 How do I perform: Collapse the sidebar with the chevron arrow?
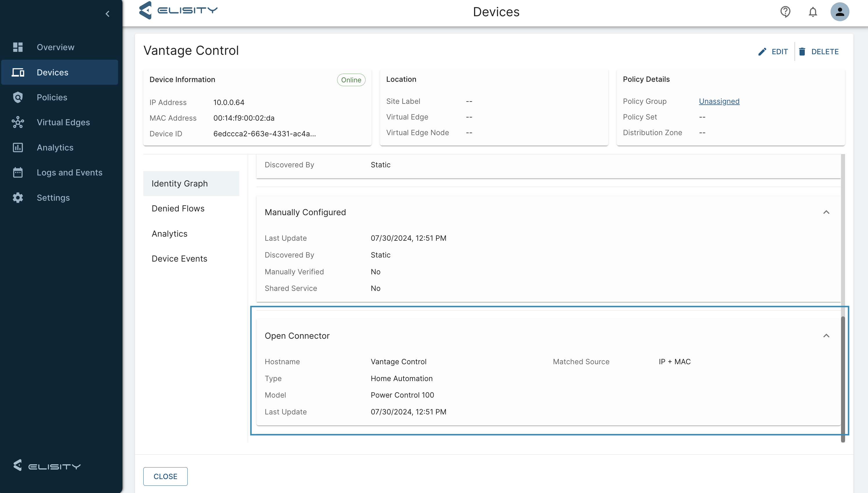107,14
